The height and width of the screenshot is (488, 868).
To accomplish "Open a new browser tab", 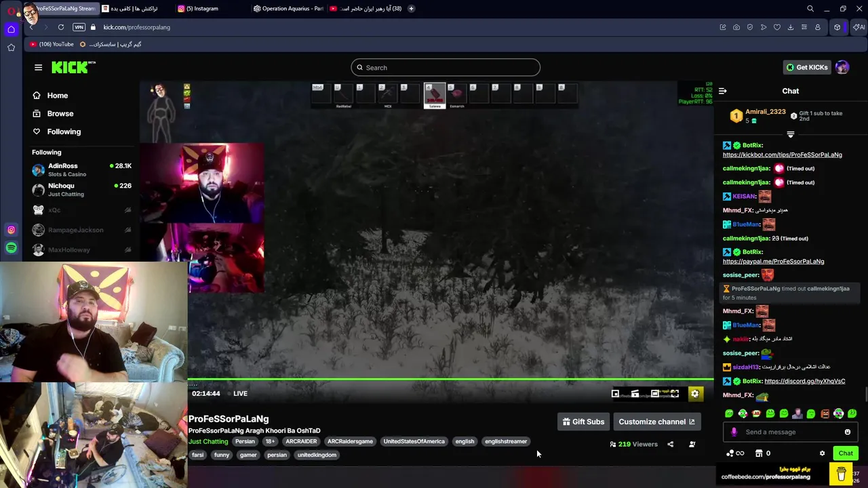I will click(411, 9).
